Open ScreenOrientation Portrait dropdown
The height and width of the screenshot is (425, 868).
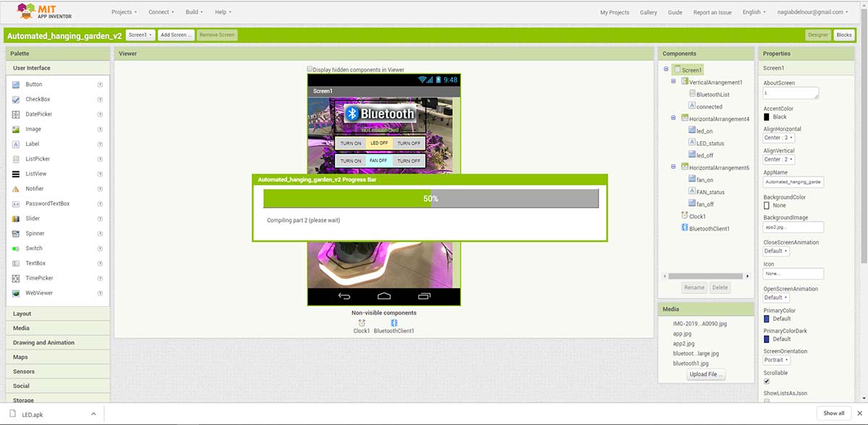(777, 359)
